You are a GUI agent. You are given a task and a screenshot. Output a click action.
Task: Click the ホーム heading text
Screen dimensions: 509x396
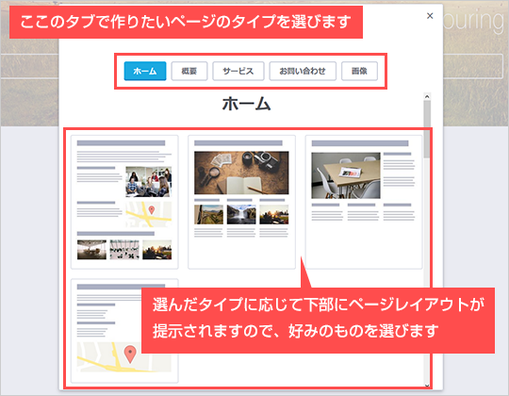(246, 104)
